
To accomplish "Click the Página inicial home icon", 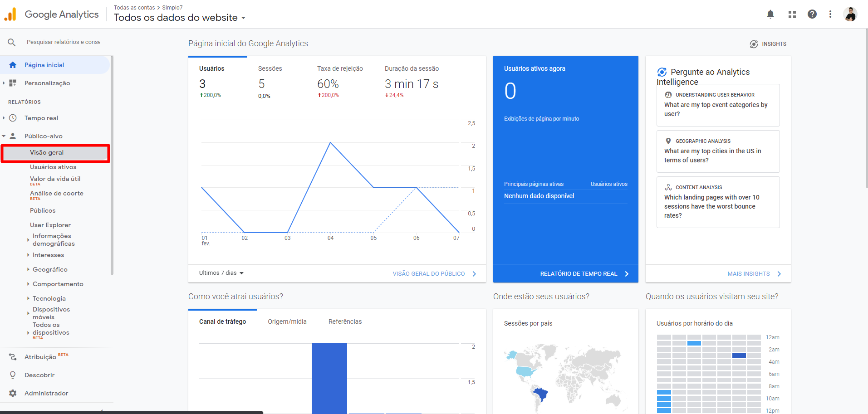I will coord(13,65).
